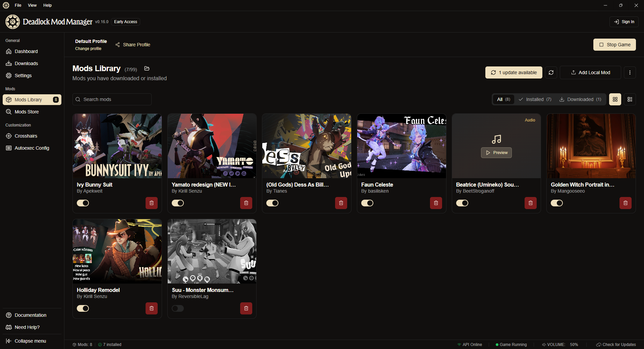
Task: Preview the Beatrice audio mod
Action: point(496,153)
